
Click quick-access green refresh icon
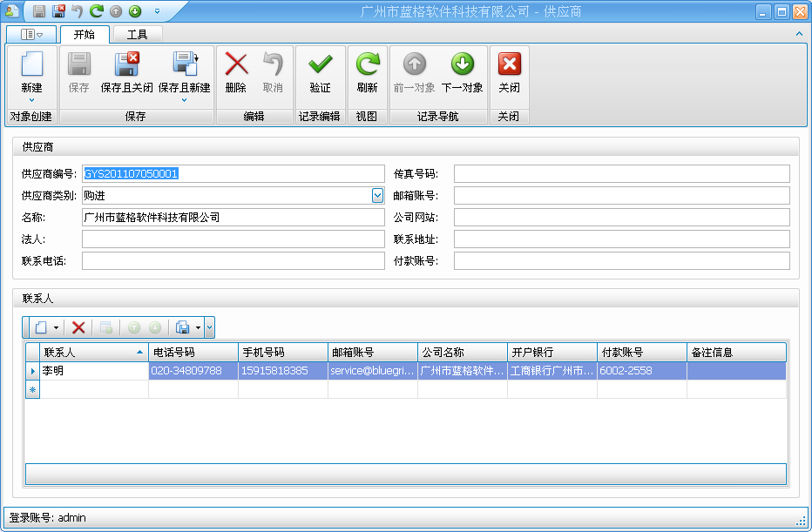(x=97, y=10)
